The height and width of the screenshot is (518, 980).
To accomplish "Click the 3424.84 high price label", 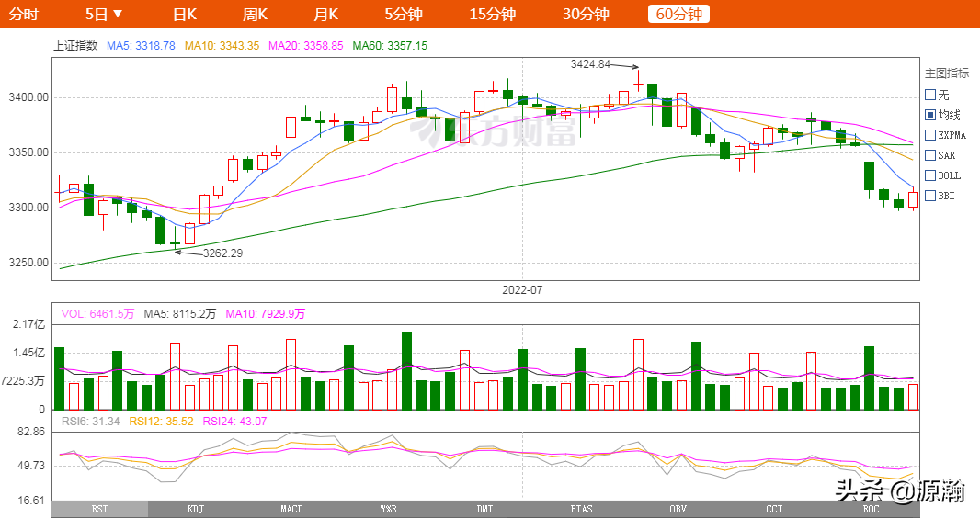I will [590, 63].
